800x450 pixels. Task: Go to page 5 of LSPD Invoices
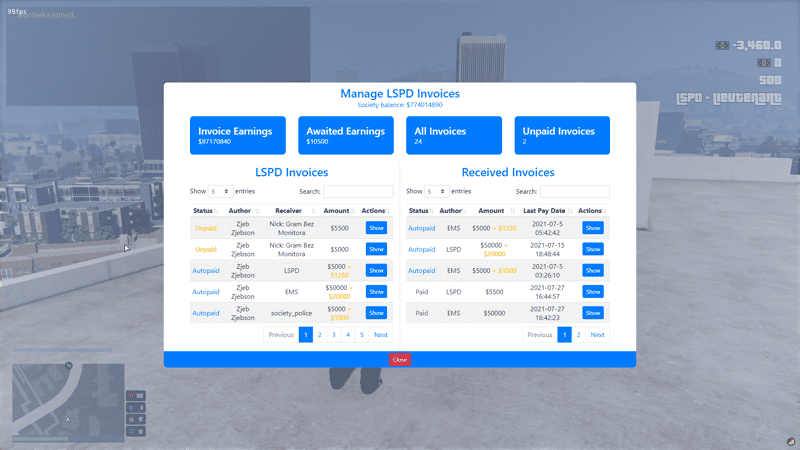[362, 335]
